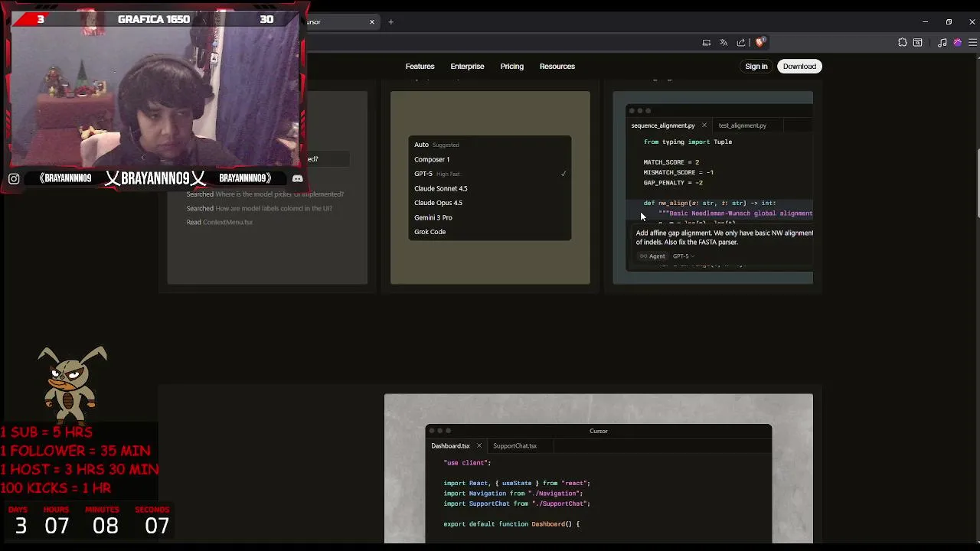Open the browser hamburger menu

(x=972, y=43)
